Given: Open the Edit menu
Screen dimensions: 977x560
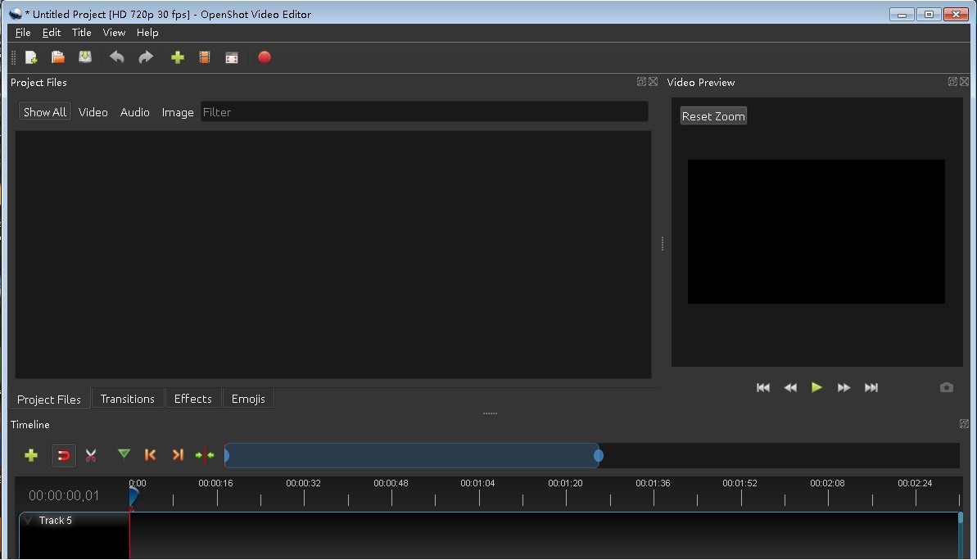Looking at the screenshot, I should (x=51, y=33).
